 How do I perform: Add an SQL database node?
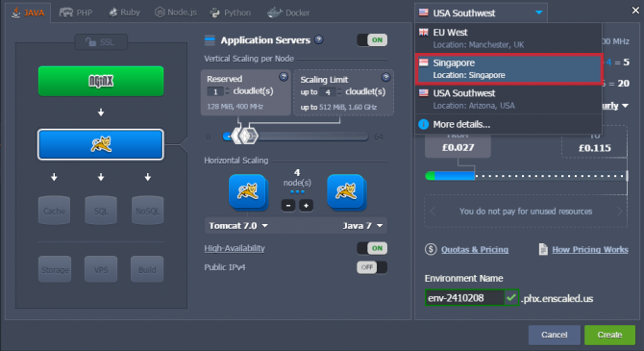pyautogui.click(x=101, y=211)
